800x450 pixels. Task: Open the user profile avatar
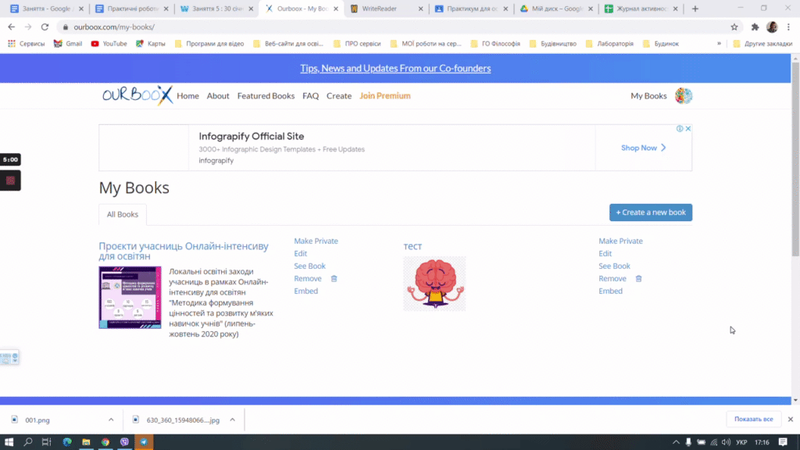pos(683,96)
